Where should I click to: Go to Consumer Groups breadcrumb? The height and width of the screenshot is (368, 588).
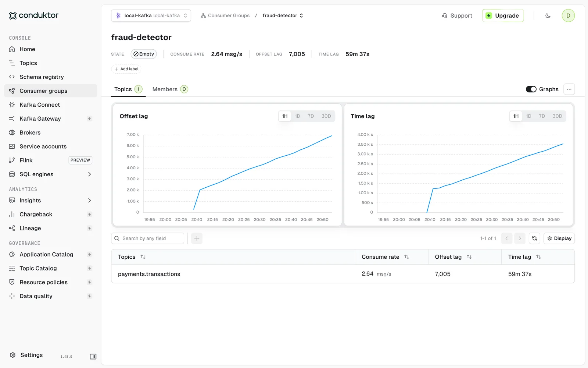click(x=225, y=15)
